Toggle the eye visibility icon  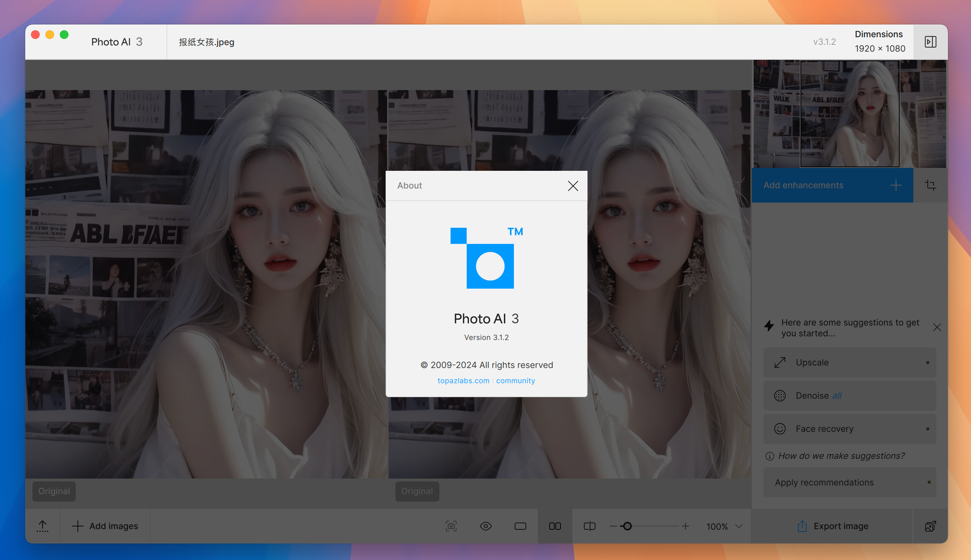[486, 526]
